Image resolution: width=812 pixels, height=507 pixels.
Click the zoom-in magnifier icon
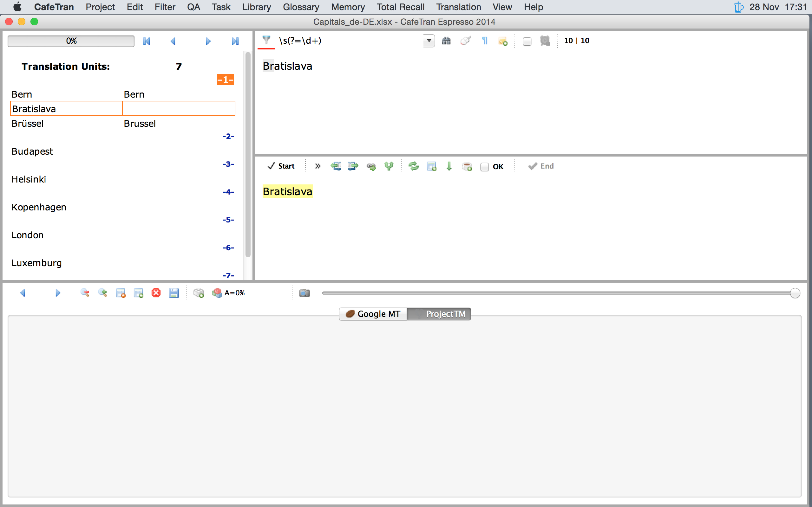pyautogui.click(x=102, y=293)
